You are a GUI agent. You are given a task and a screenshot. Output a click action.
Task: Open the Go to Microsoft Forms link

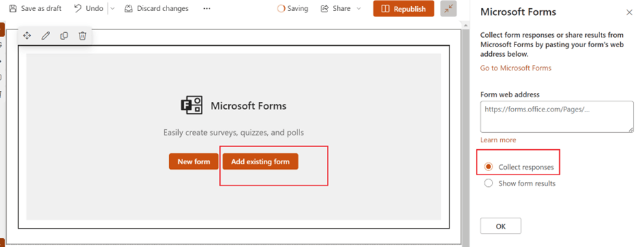(516, 68)
